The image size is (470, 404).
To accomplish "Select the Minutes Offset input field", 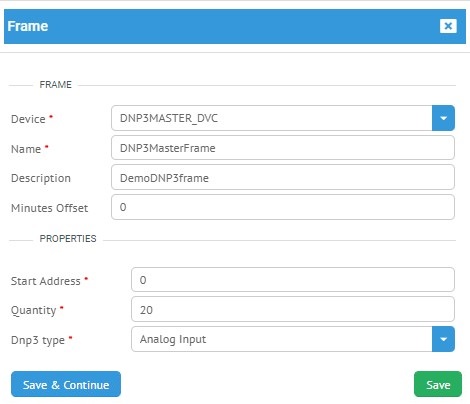I will click(283, 207).
